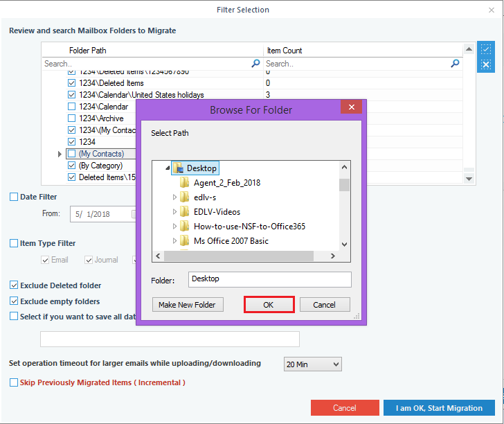The image size is (504, 424).
Task: Uncheck the 1234 folder checkbox
Action: click(72, 142)
